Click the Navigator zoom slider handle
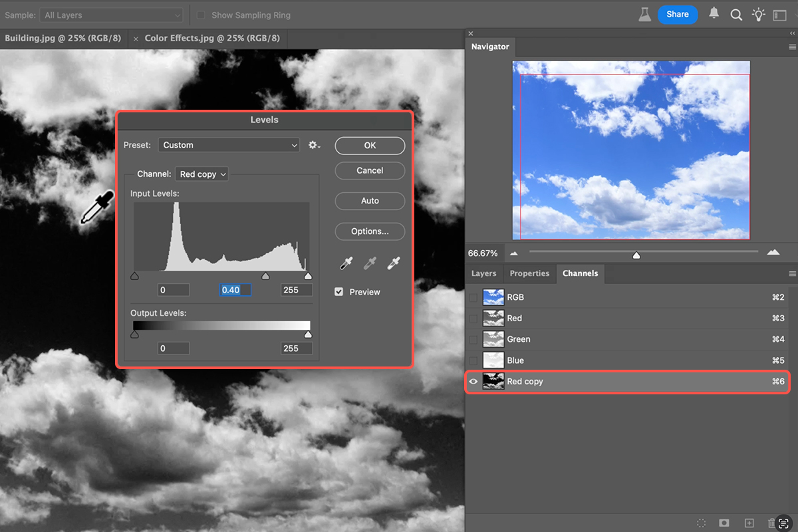Image resolution: width=798 pixels, height=532 pixels. [x=636, y=255]
